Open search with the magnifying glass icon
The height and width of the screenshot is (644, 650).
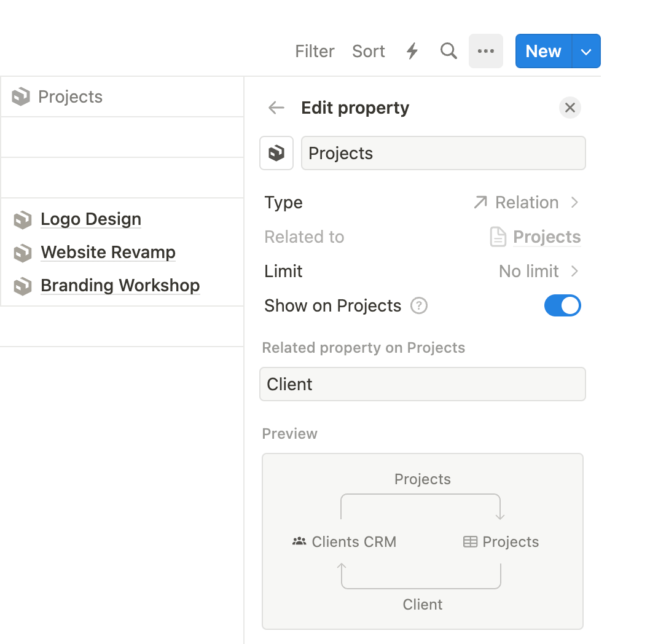pos(448,51)
